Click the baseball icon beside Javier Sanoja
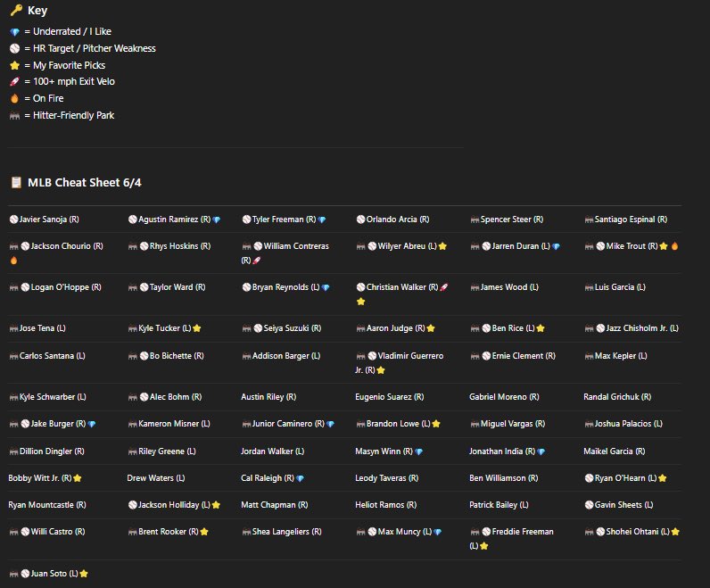This screenshot has width=710, height=588. pos(13,219)
